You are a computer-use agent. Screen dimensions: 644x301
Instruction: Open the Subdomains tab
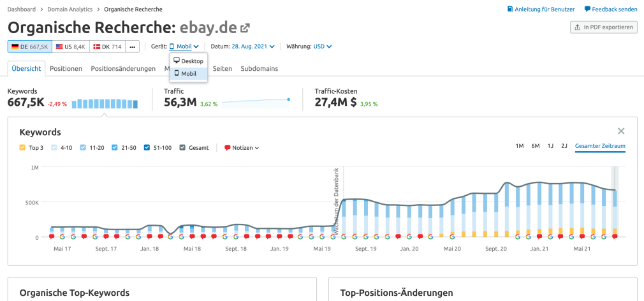click(259, 69)
